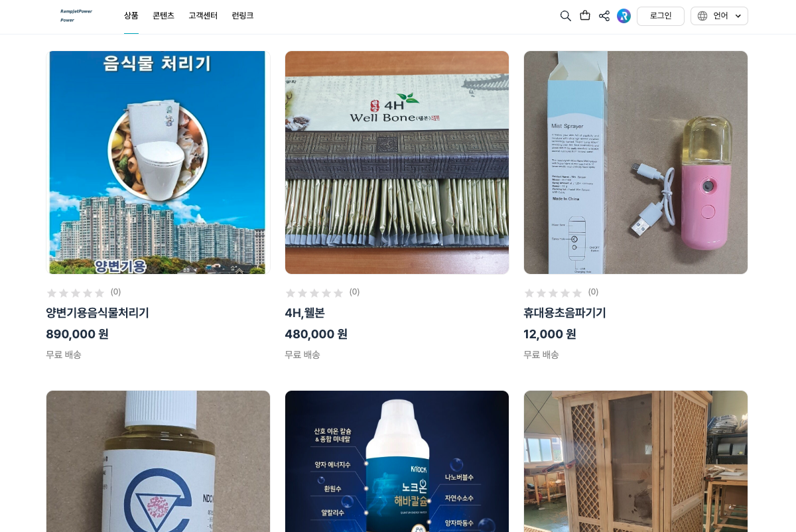This screenshot has width=796, height=532.
Task: Expand the 언어 language dropdown
Action: [x=719, y=16]
